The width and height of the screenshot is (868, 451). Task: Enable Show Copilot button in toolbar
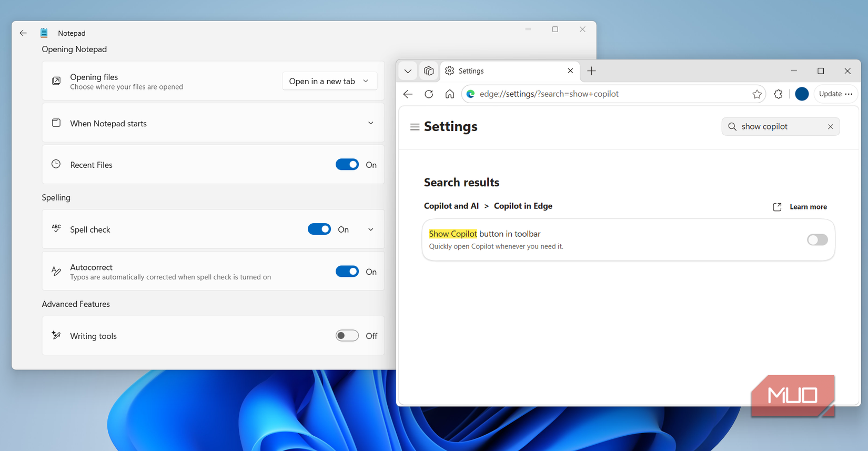point(817,240)
